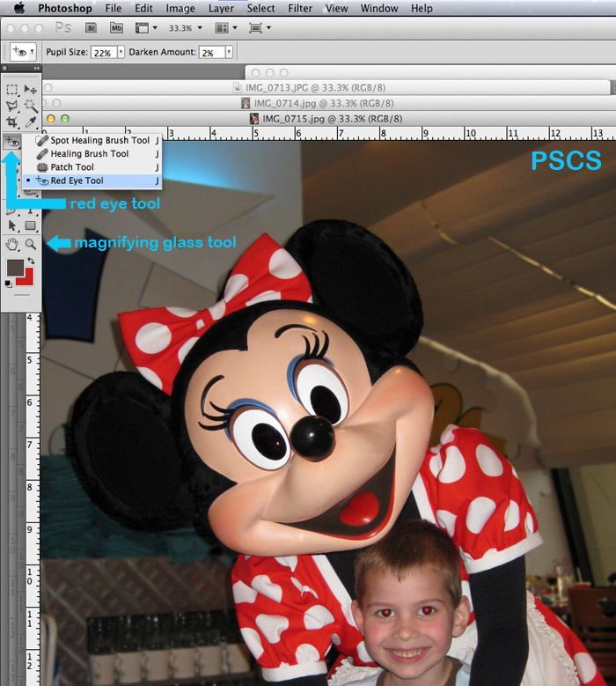Choose Healing Brush Tool from flyout
616x686 pixels.
coord(92,153)
